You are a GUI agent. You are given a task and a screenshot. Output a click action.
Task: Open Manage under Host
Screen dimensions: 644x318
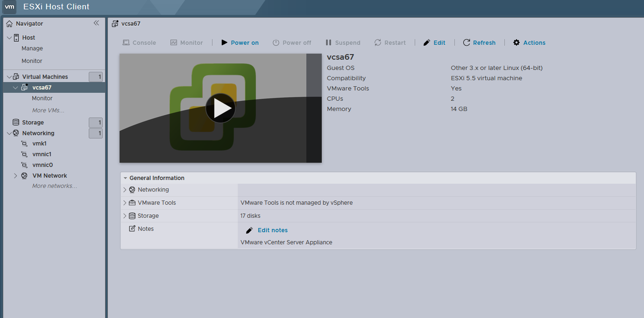tap(32, 48)
